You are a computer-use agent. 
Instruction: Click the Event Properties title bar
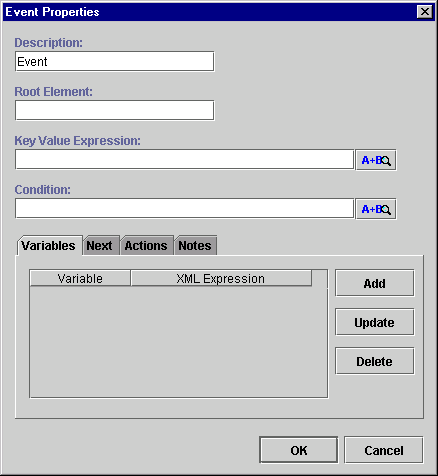[208, 12]
